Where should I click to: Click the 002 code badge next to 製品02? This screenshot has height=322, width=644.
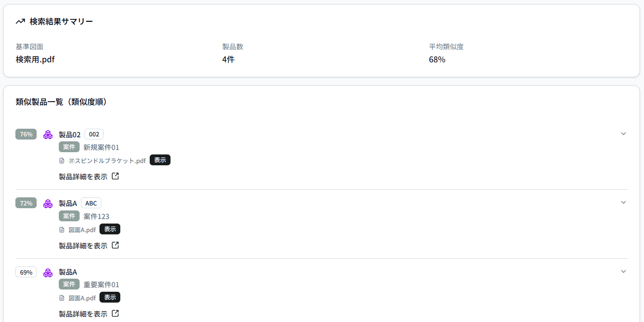94,134
